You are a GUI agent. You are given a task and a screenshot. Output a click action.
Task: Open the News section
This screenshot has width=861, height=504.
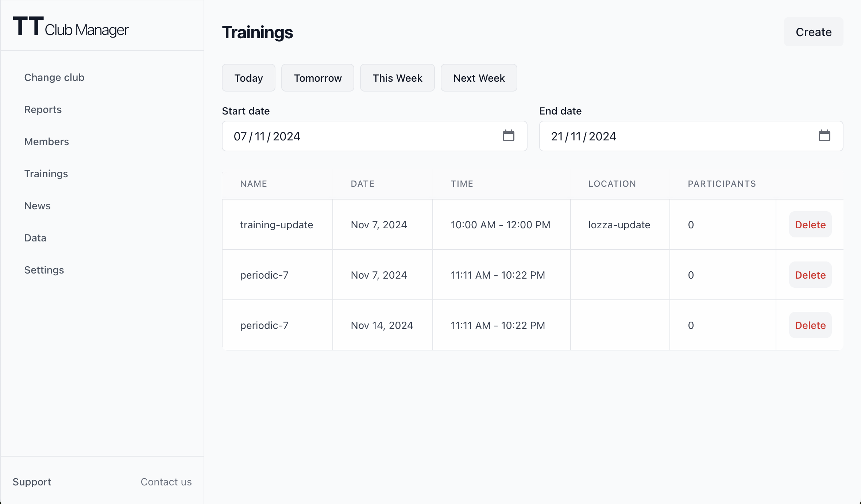38,206
